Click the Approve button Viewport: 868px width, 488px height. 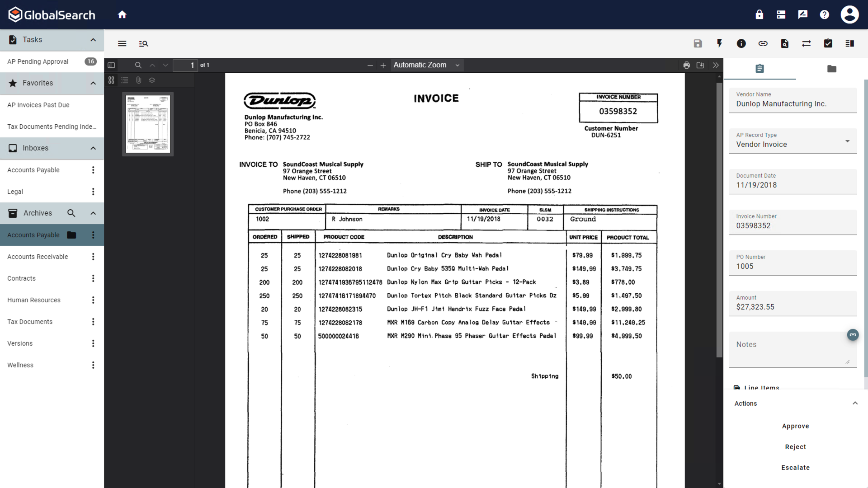pos(796,426)
